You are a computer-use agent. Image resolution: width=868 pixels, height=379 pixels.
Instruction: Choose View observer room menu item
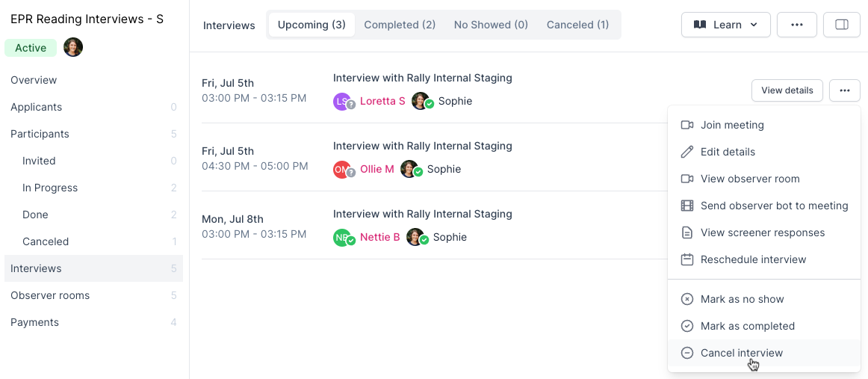[750, 179]
